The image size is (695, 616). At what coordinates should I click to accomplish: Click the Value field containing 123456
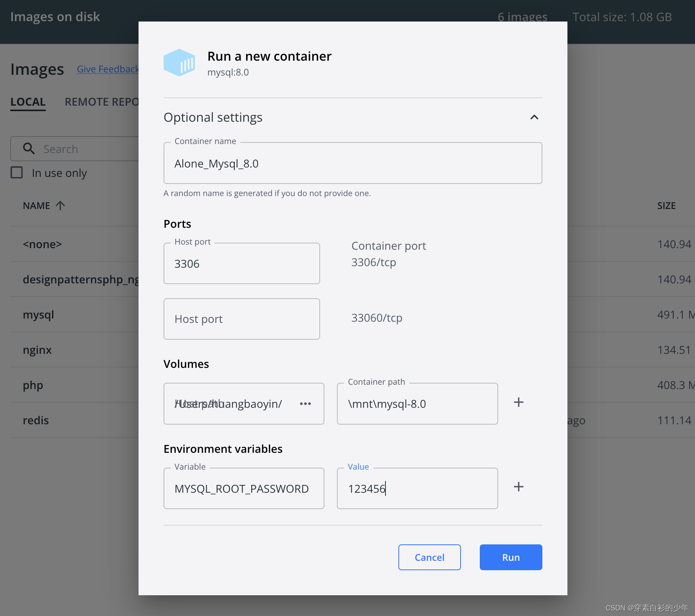417,488
